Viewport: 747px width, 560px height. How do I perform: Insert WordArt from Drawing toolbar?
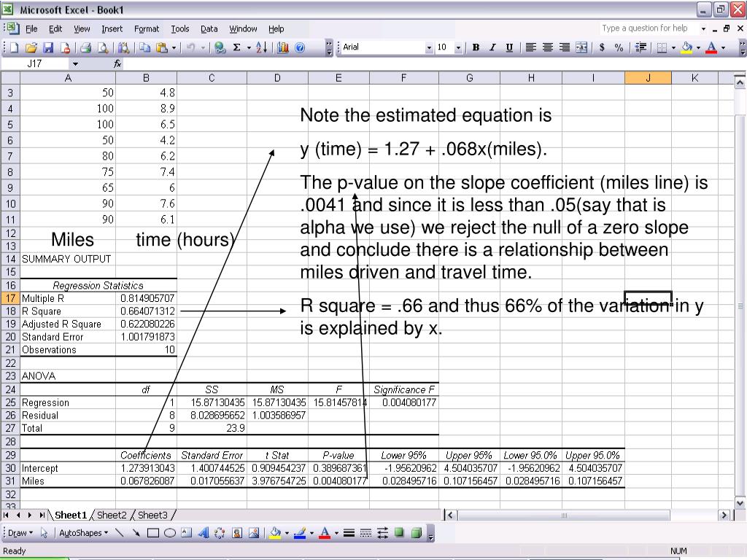pyautogui.click(x=204, y=533)
